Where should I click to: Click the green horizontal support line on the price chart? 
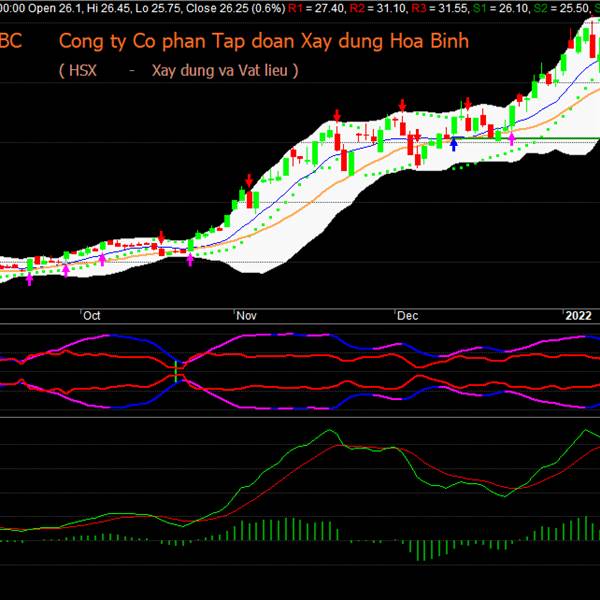pyautogui.click(x=526, y=138)
